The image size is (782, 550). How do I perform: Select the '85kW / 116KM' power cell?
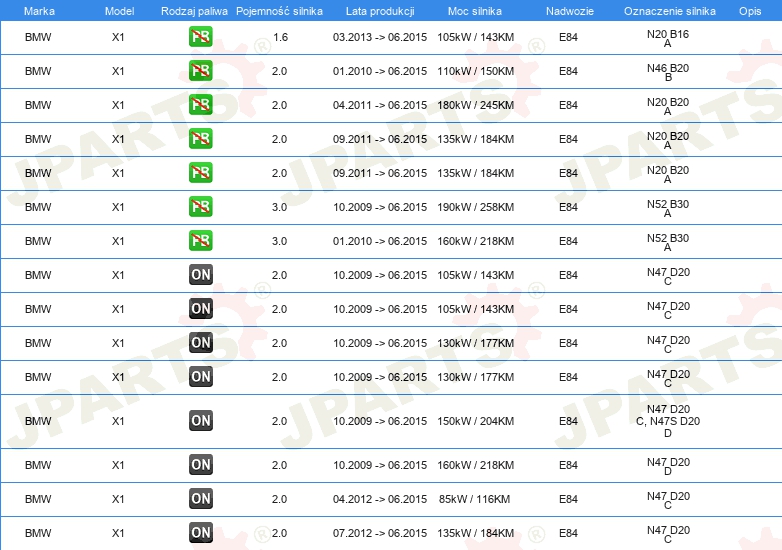(x=474, y=499)
